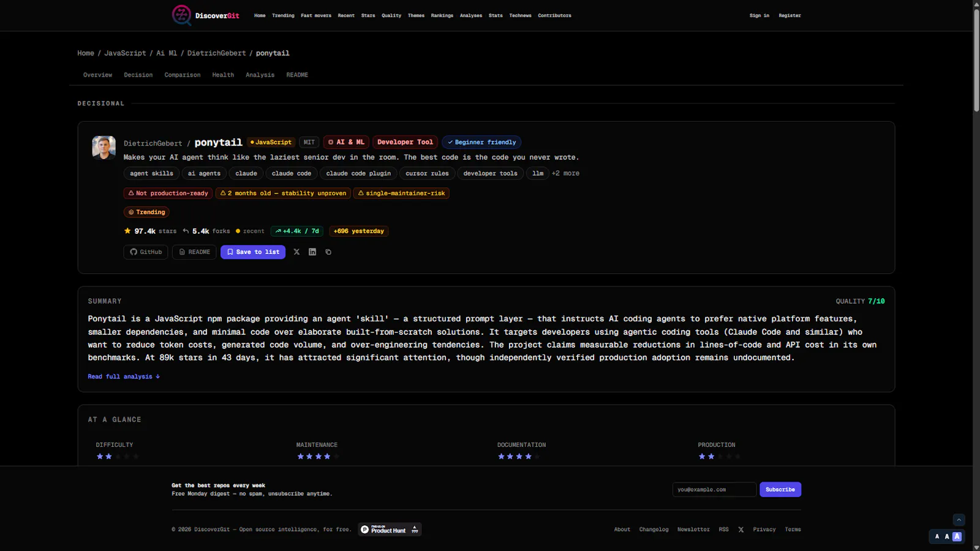Switch to the Health tab

(x=223, y=75)
